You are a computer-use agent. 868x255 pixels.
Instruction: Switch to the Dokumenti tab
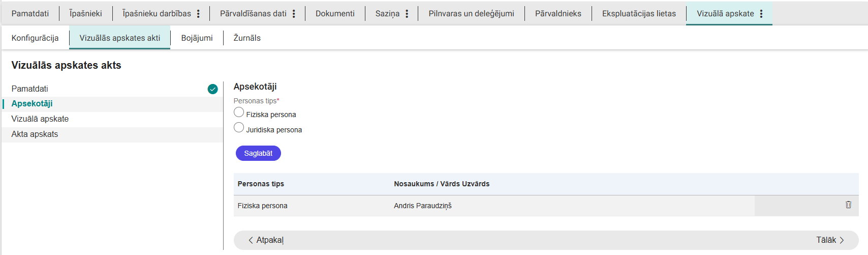coord(335,14)
